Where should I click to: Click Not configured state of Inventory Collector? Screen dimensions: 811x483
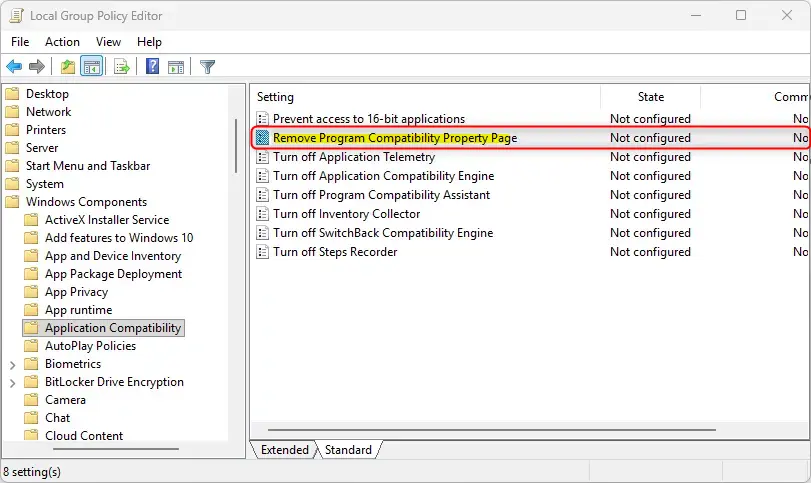[650, 214]
